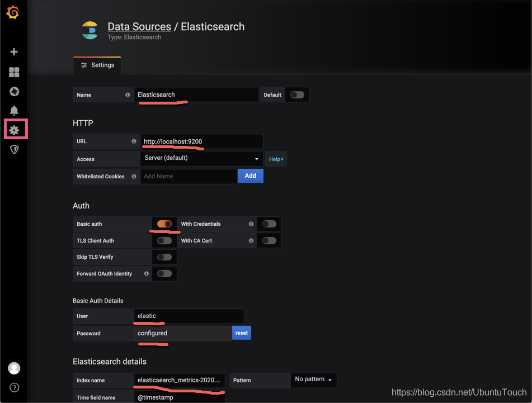Click the Basic Auth Details heading
532x403 pixels.
(98, 301)
